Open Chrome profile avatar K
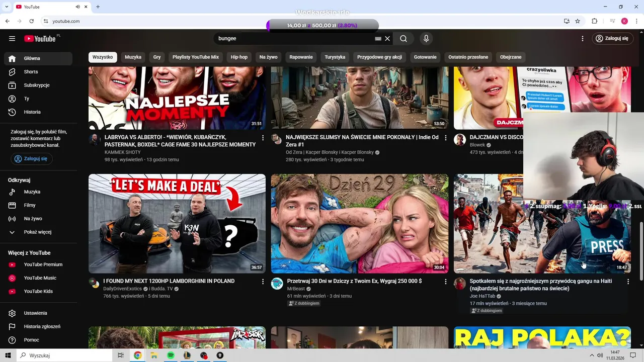The image size is (644, 362). 624,21
